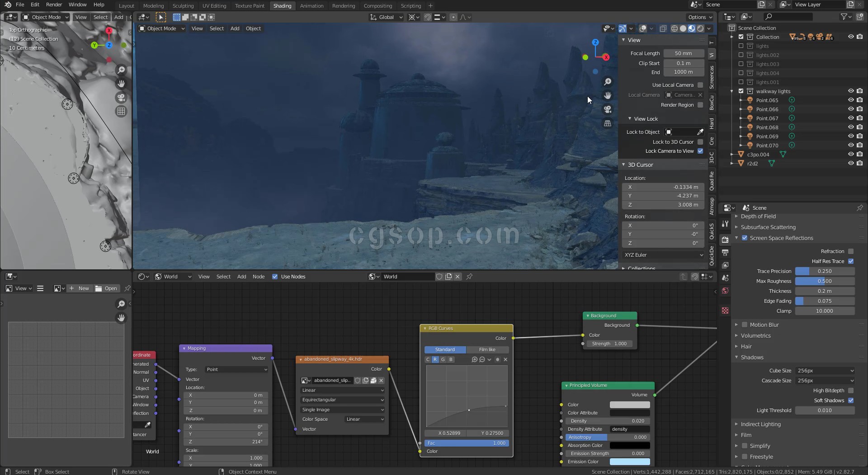The width and height of the screenshot is (868, 475).
Task: Open the outliner filter icon
Action: click(x=844, y=17)
